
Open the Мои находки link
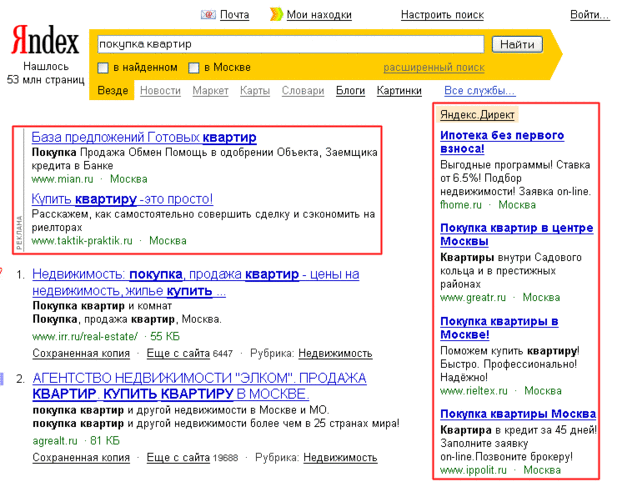pos(319,15)
